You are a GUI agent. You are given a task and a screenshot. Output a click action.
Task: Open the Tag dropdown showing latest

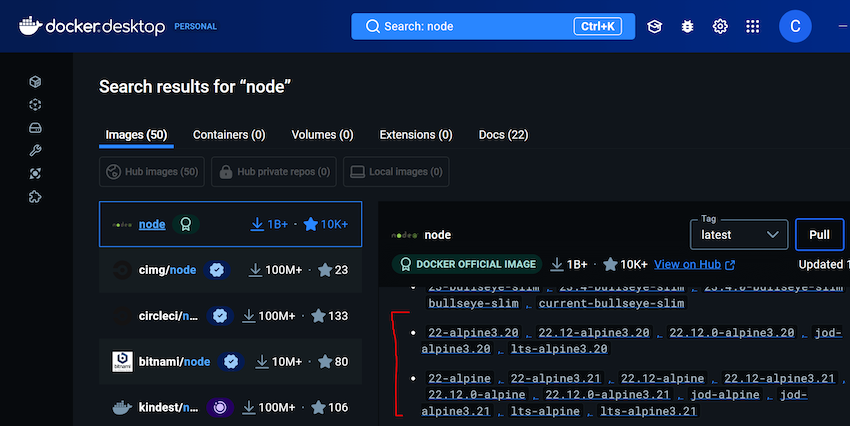click(x=739, y=235)
